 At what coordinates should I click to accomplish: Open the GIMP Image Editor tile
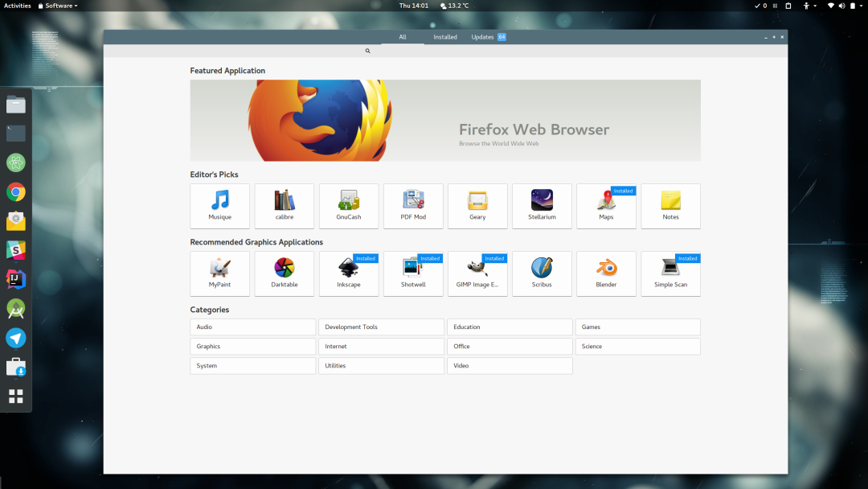click(x=477, y=273)
